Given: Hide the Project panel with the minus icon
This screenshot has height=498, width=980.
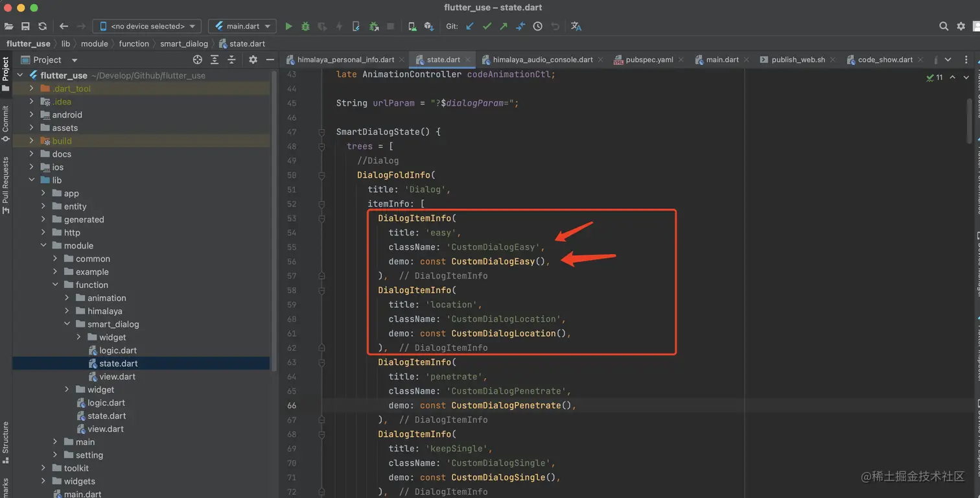Looking at the screenshot, I should (270, 60).
